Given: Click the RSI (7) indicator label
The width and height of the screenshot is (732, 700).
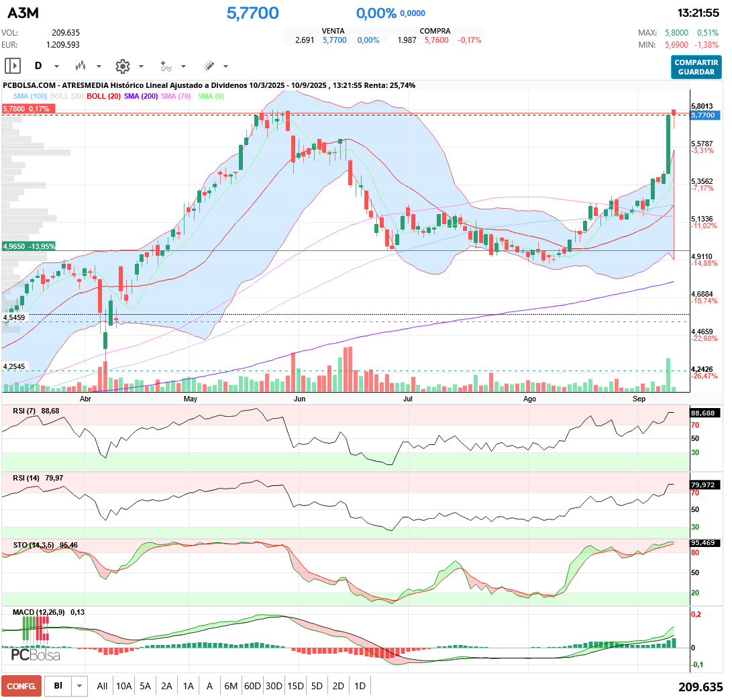Looking at the screenshot, I should pyautogui.click(x=23, y=411).
